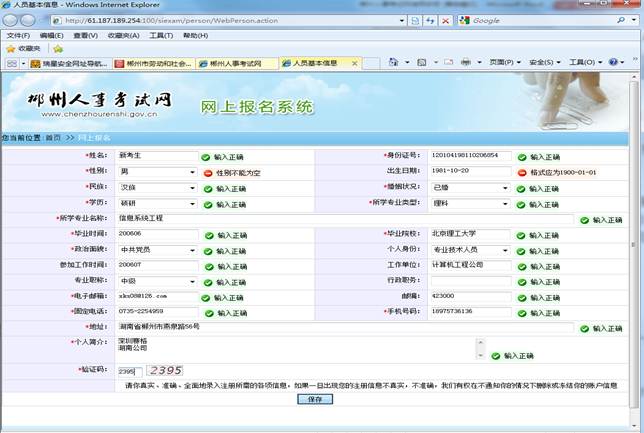
Task: Open the 帮助(H) menu
Action: (x=196, y=36)
